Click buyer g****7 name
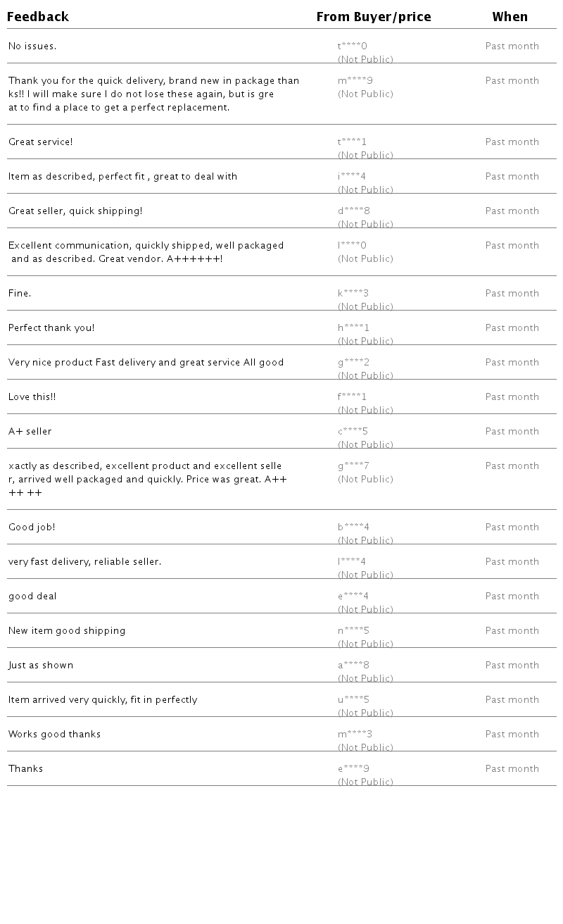The height and width of the screenshot is (924, 563). 353,466
